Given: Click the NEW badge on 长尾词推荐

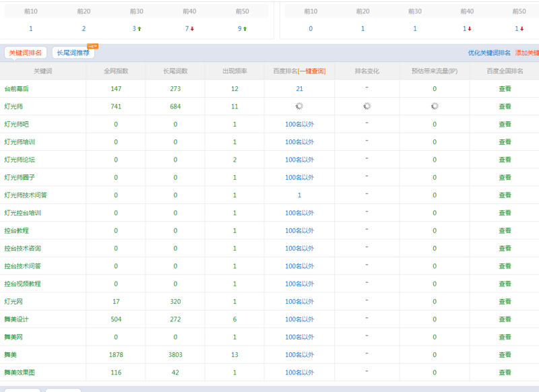Looking at the screenshot, I should 93,46.
